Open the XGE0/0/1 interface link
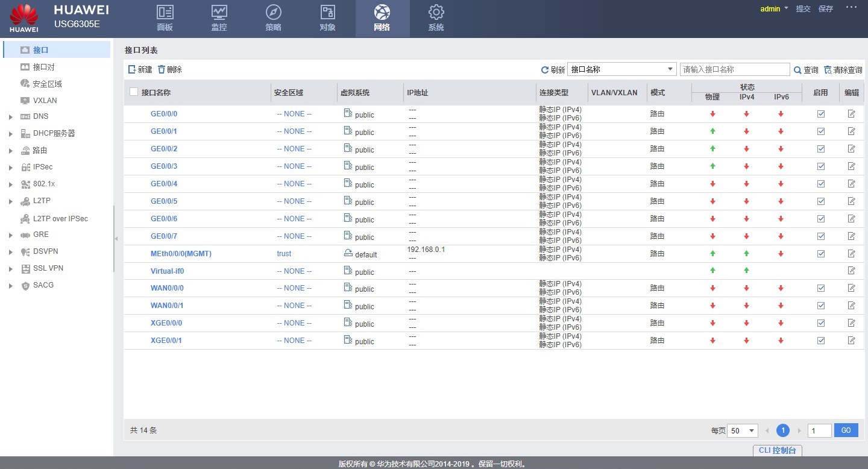The image size is (868, 469). [166, 341]
